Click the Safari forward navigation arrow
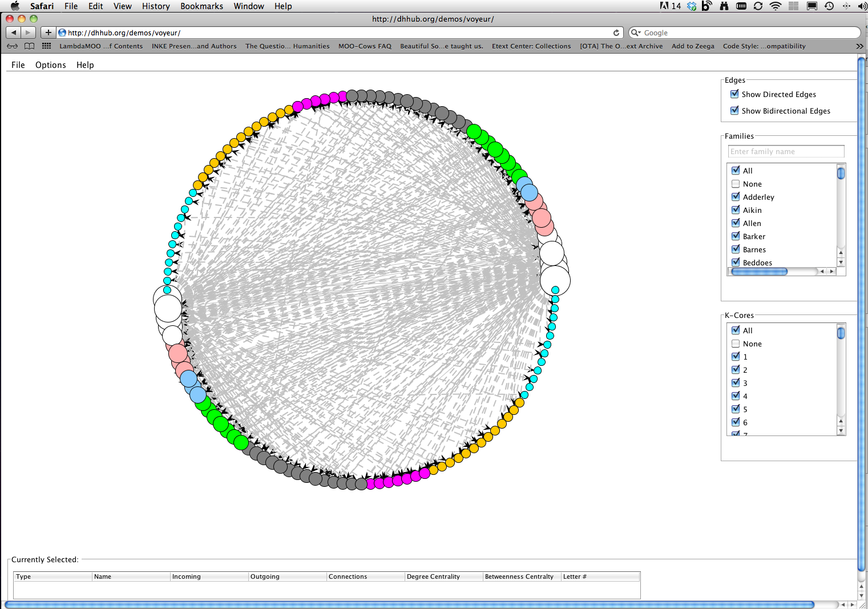The height and width of the screenshot is (609, 868). (29, 33)
